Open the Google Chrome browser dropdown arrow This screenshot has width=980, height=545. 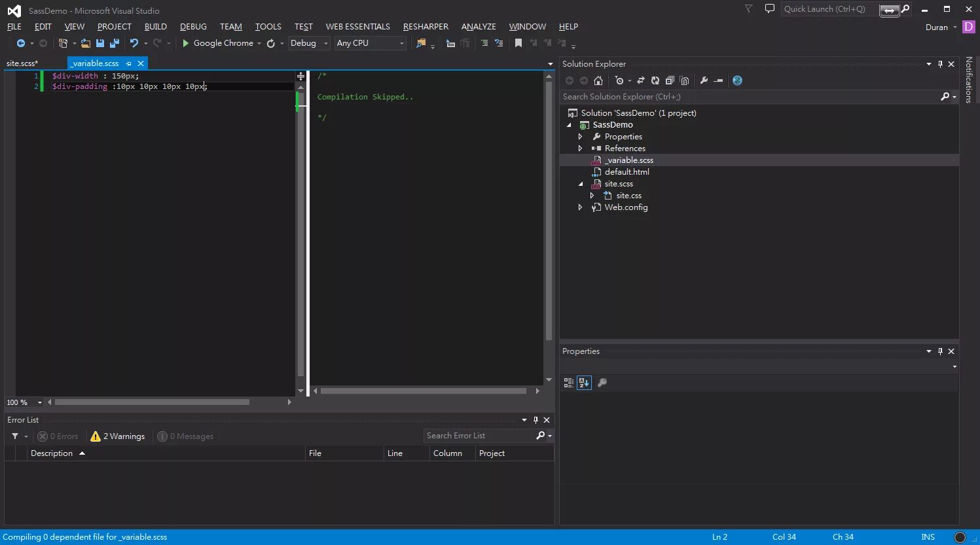click(259, 43)
